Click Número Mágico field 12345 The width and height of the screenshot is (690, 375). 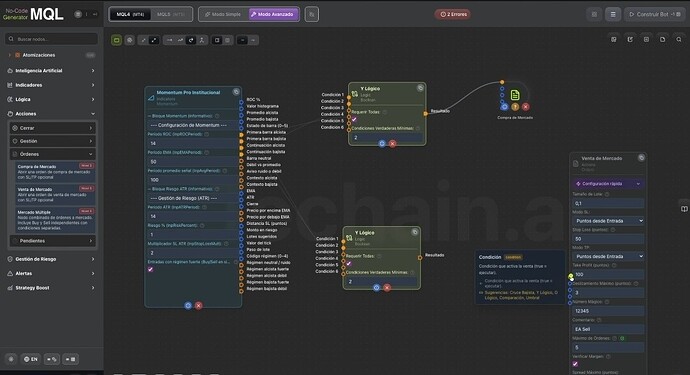[x=608, y=311]
